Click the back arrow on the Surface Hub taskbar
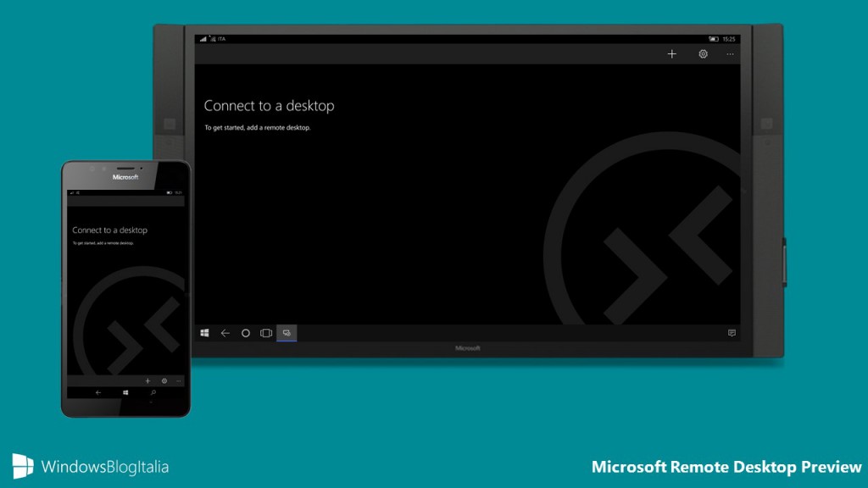Image resolution: width=868 pixels, height=488 pixels. [225, 333]
